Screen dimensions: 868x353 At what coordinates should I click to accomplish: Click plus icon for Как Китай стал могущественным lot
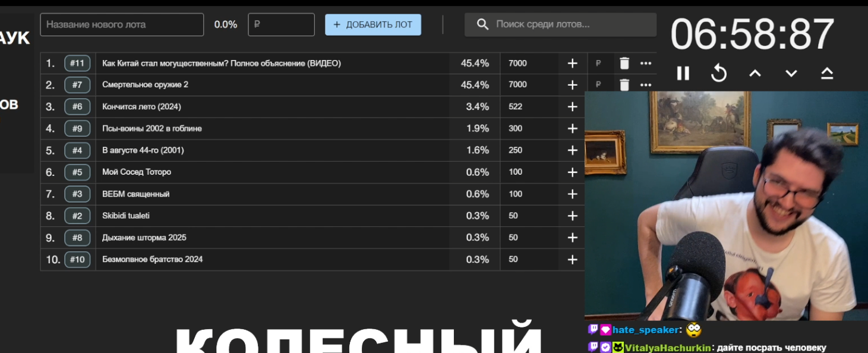click(572, 64)
